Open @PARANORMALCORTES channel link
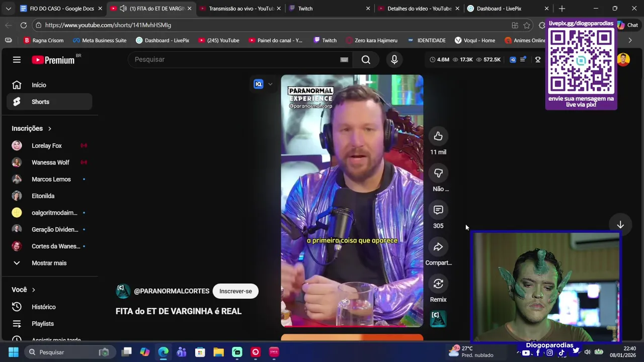 (172, 291)
